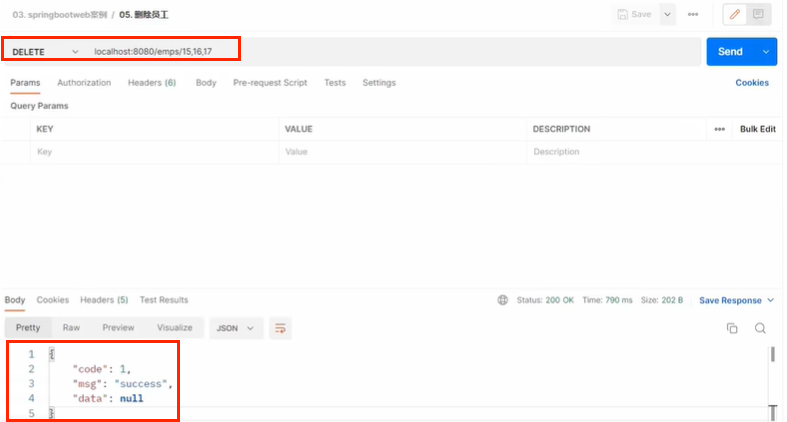Expand the Send button dropdown arrow
The width and height of the screenshot is (787, 422).
coord(766,52)
